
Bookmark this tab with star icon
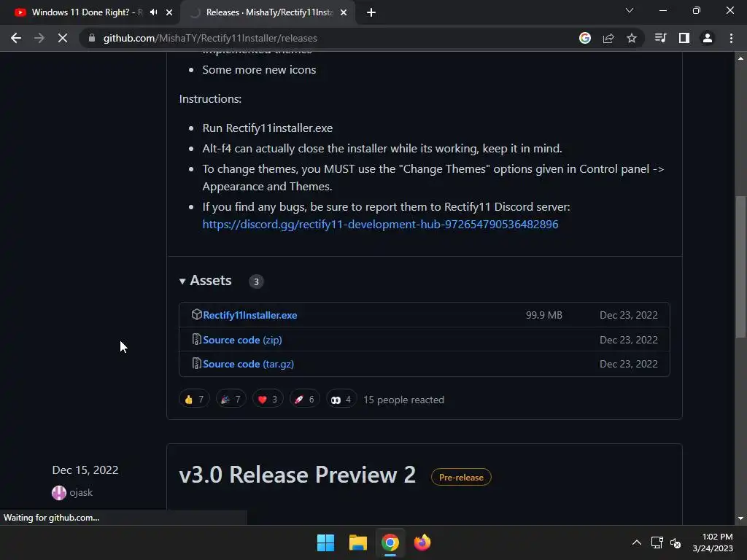632,38
